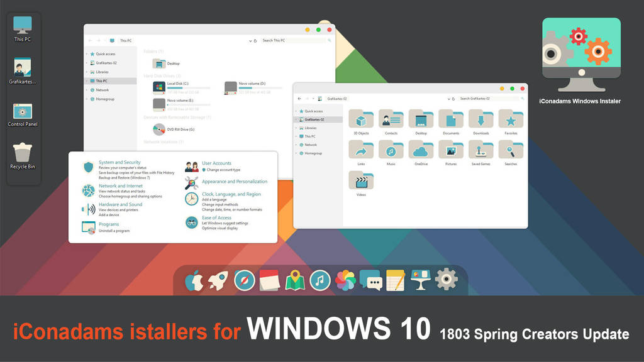Click the Uninstall a program link
The height and width of the screenshot is (362, 644).
pos(114,231)
